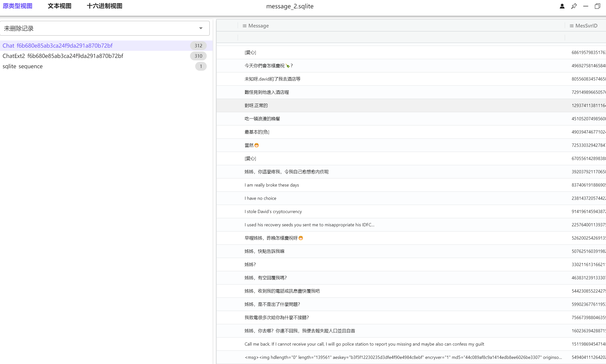Minimize the window
Screen dimensions: 606x364
pos(586,6)
